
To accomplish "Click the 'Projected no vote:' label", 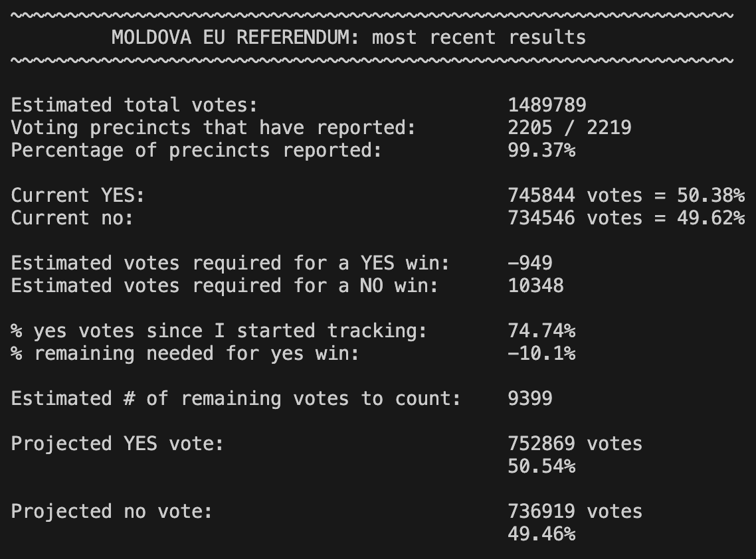I will pos(112,511).
